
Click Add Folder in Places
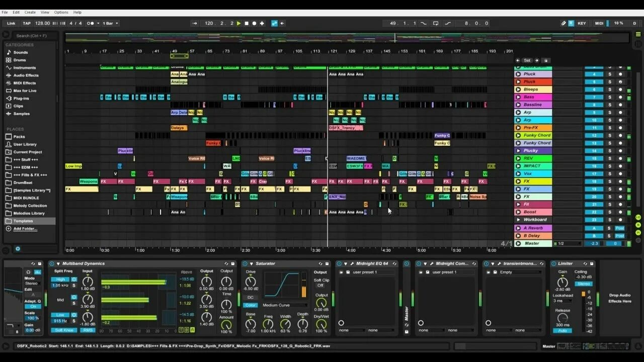pos(25,228)
